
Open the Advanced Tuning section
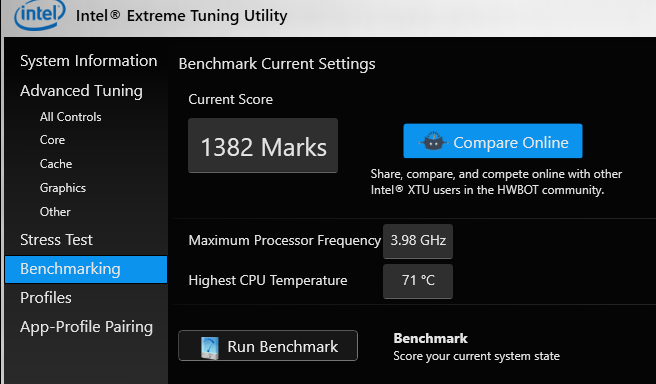(x=81, y=91)
